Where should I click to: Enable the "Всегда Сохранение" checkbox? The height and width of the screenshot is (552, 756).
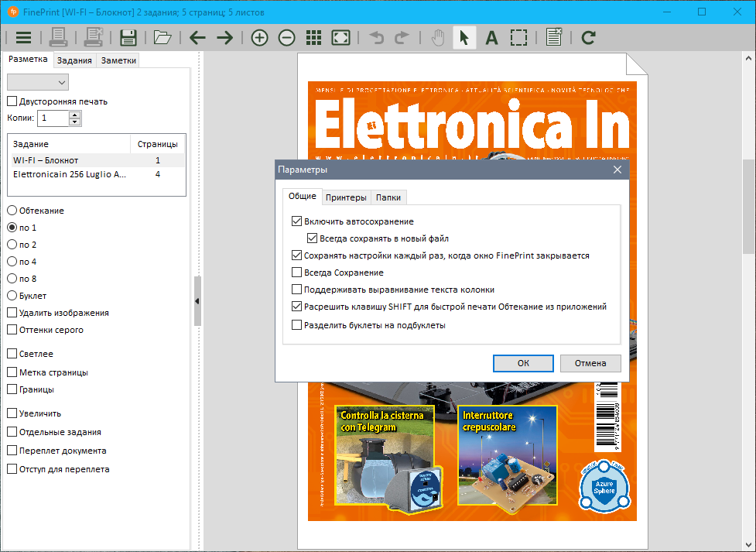pyautogui.click(x=296, y=273)
